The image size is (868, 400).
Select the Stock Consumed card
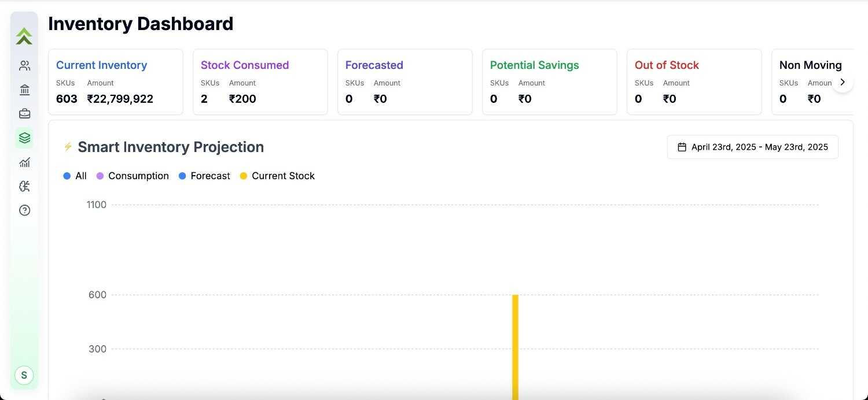point(260,82)
